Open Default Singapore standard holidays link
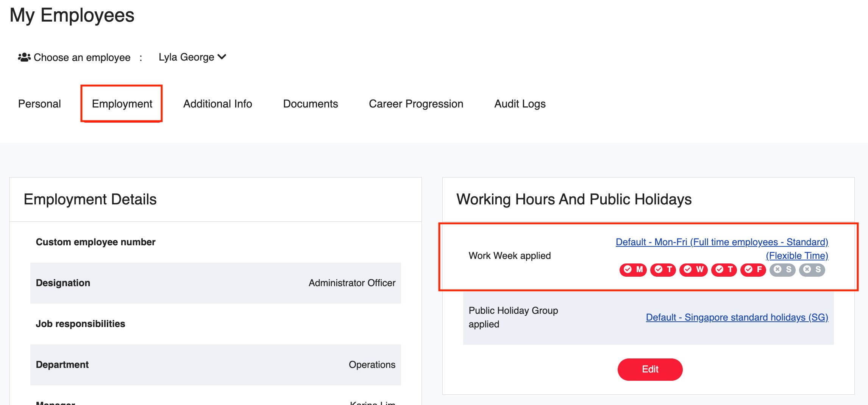868x405 pixels. pos(737,317)
